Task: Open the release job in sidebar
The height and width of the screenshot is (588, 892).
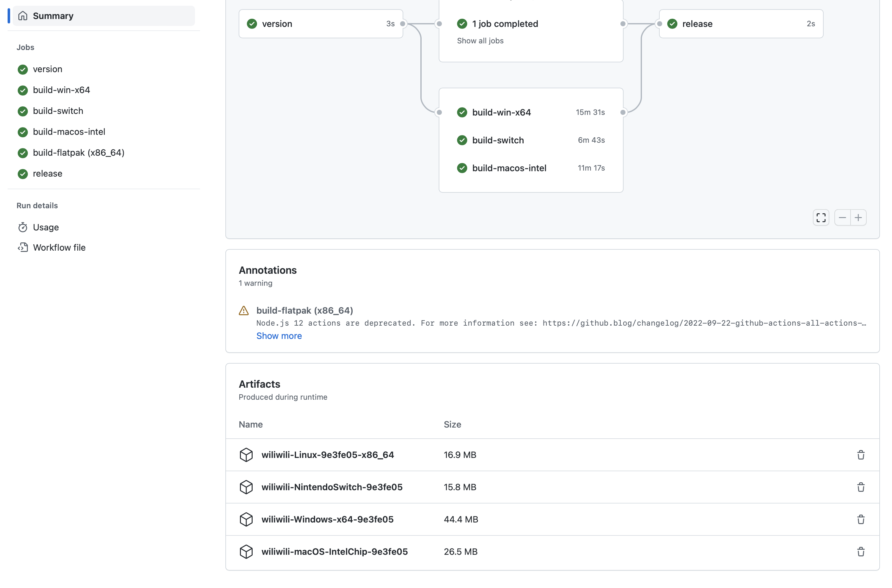Action: pyautogui.click(x=47, y=174)
